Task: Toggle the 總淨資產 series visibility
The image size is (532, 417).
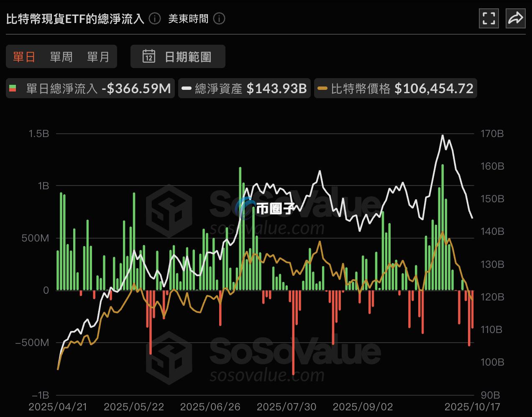Action: [219, 89]
